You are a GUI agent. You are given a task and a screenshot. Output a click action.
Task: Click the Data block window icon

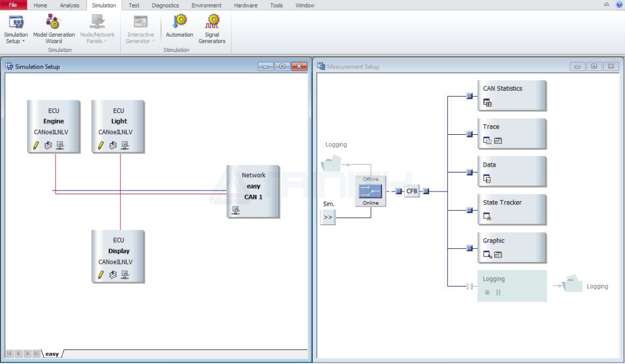(487, 179)
